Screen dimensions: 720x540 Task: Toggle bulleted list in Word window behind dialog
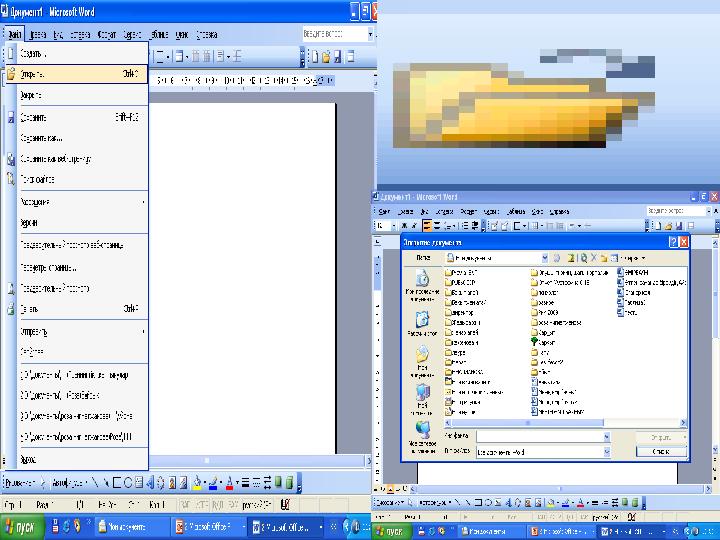coord(466,225)
